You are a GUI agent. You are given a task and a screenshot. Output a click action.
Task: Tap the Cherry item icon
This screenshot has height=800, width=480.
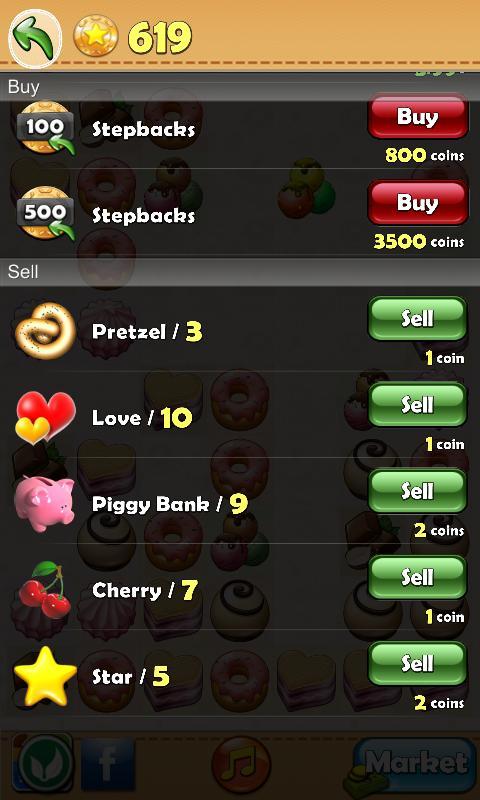pyautogui.click(x=45, y=590)
